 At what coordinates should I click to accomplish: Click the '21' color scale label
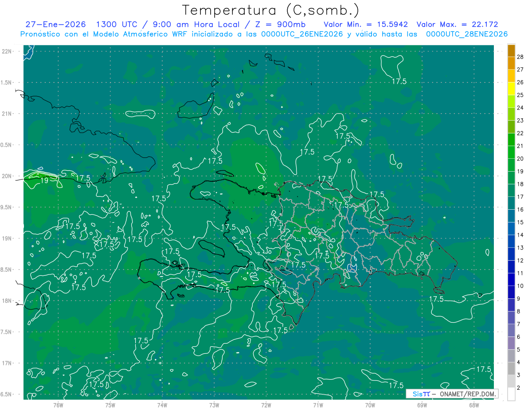pyautogui.click(x=520, y=146)
